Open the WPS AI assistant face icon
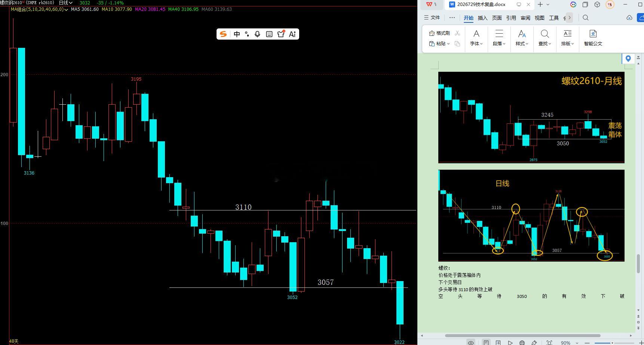 573,4
